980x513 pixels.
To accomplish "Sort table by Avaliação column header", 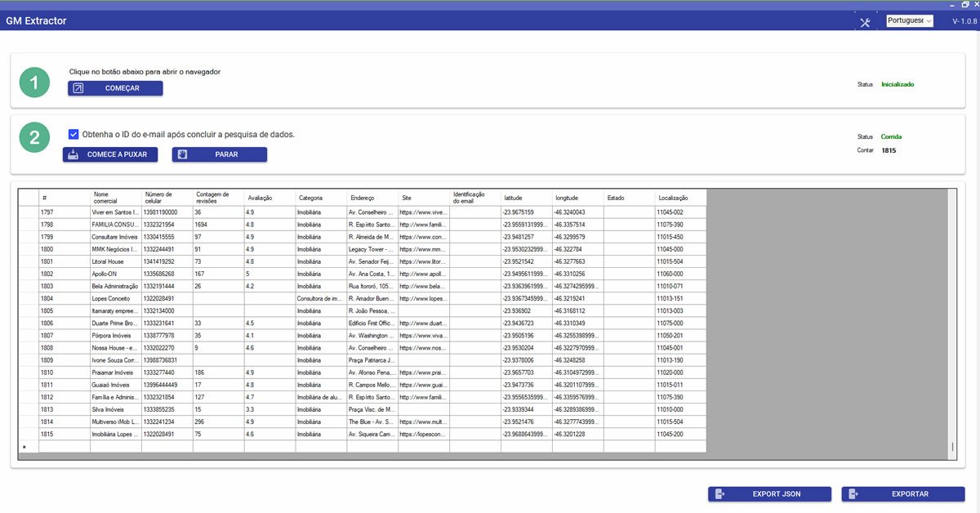I will [269, 198].
